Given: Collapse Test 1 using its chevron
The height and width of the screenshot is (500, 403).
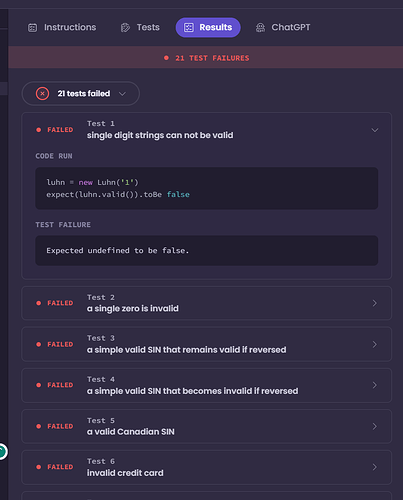Looking at the screenshot, I should 375,130.
